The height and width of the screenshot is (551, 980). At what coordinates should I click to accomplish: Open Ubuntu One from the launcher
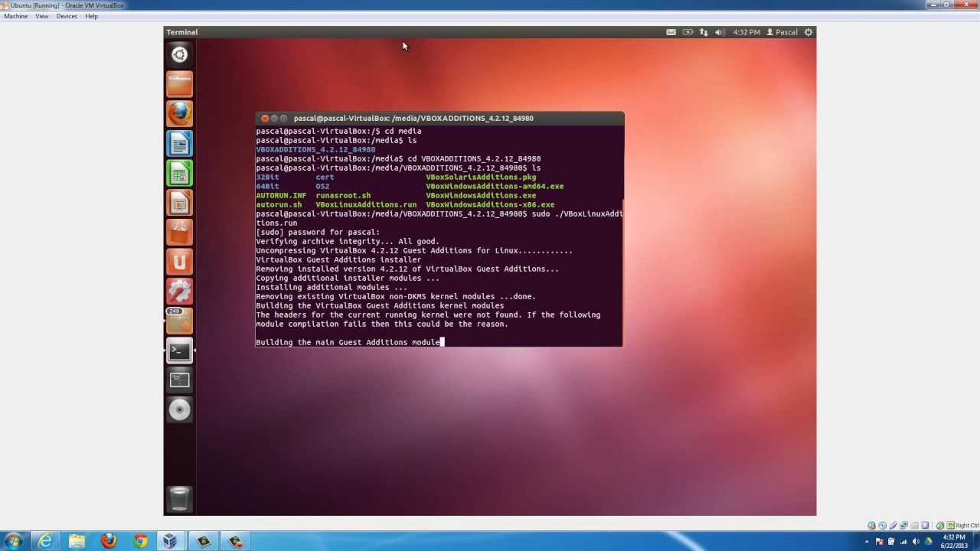[x=179, y=262]
